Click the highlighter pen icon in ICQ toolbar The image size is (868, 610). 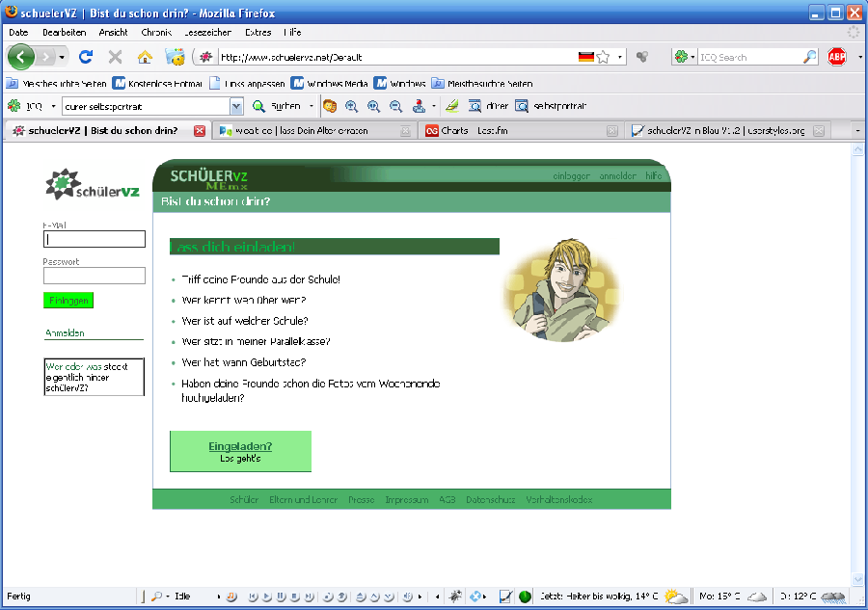click(452, 106)
